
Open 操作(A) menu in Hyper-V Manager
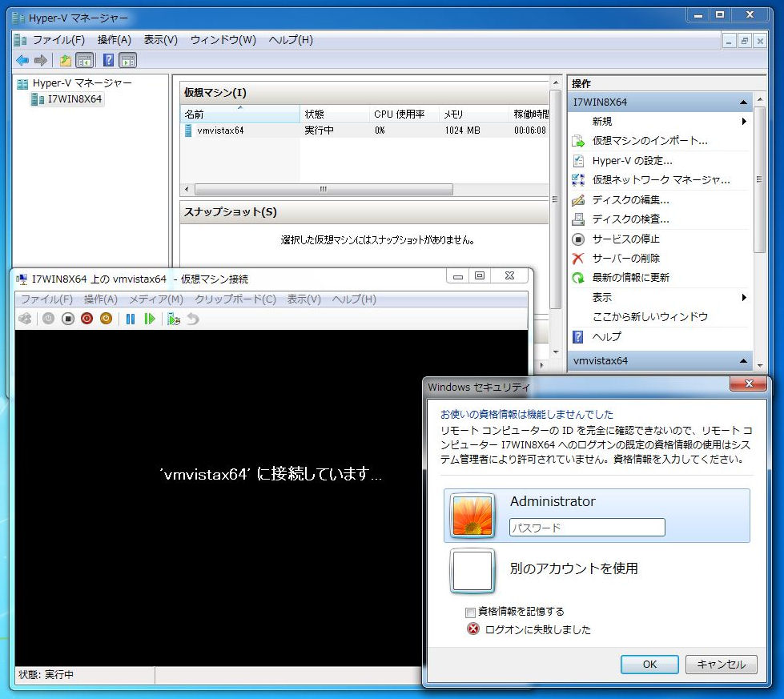click(x=114, y=40)
